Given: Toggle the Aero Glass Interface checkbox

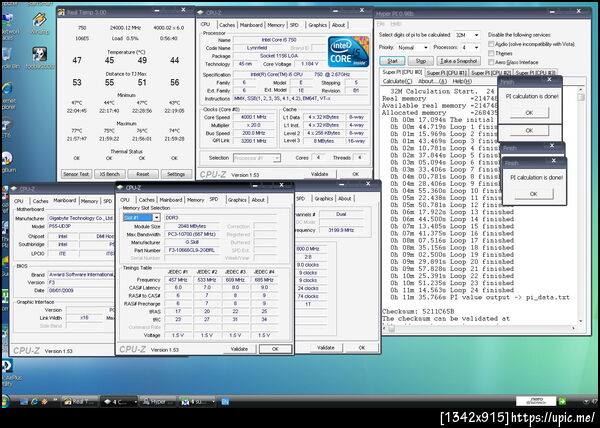Looking at the screenshot, I should (x=491, y=62).
